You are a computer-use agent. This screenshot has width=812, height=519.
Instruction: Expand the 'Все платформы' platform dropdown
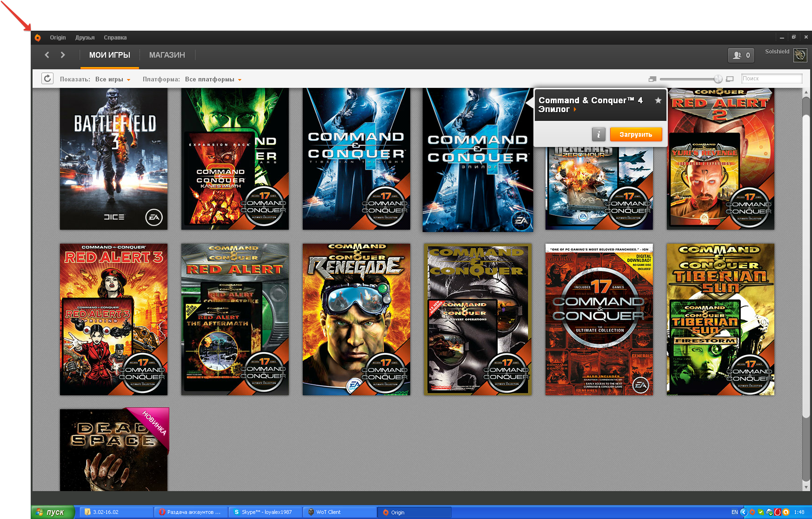point(213,80)
